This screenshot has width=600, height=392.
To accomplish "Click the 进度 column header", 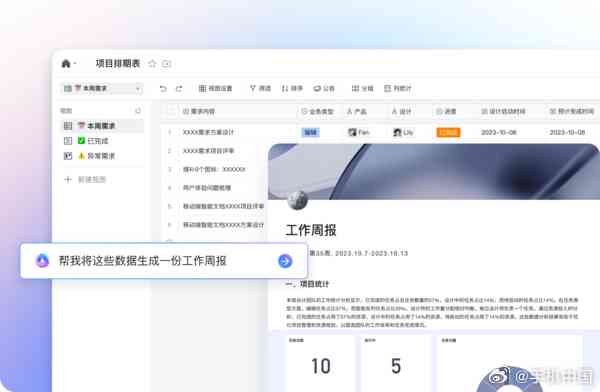I will tap(446, 111).
